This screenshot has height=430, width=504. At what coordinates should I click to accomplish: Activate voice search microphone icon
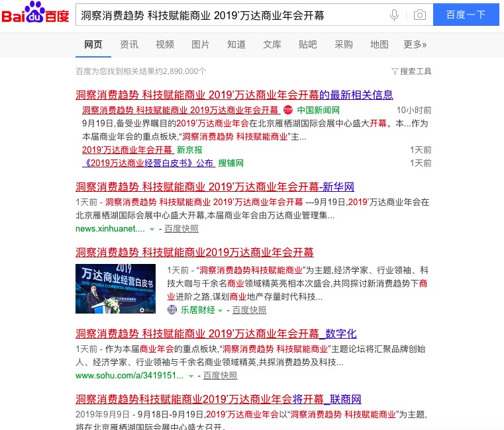coord(394,15)
